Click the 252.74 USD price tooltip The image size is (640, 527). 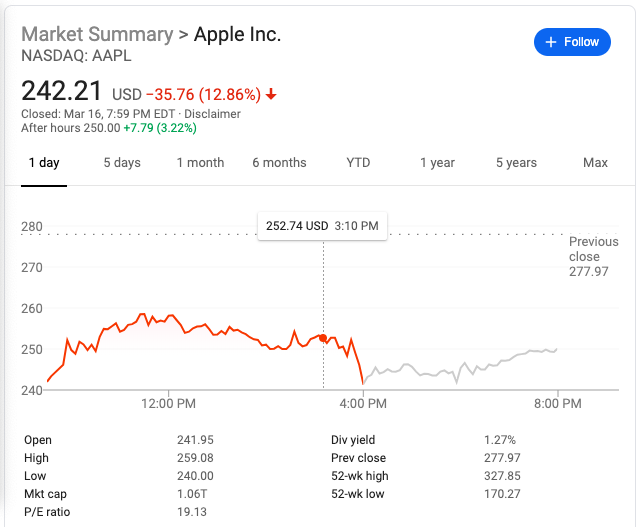click(322, 226)
